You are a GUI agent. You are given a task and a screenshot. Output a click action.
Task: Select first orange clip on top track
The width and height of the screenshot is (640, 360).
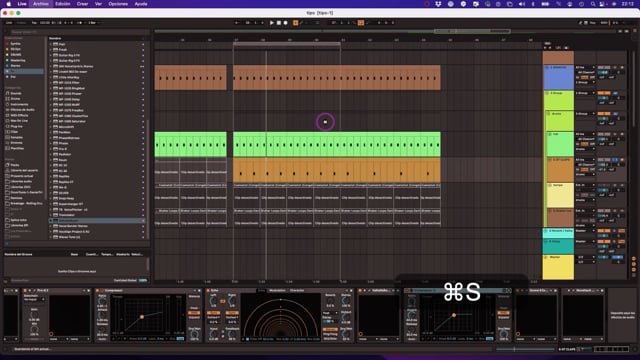click(190, 78)
